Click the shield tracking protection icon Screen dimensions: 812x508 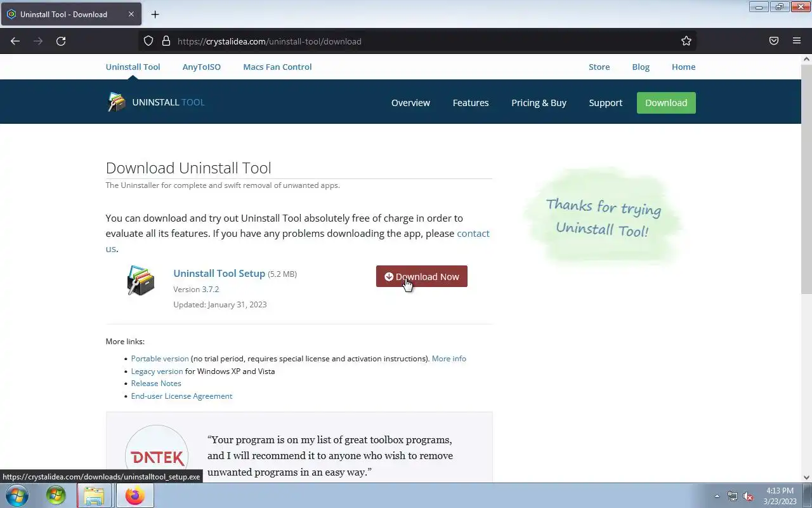[148, 41]
